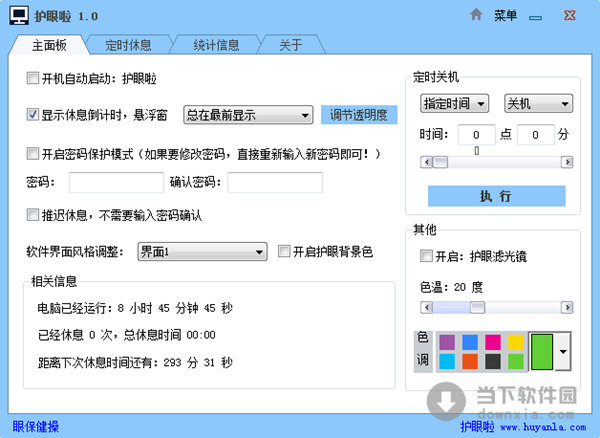
Task: Click right arrow of shutdown time slider
Action: [x=567, y=162]
